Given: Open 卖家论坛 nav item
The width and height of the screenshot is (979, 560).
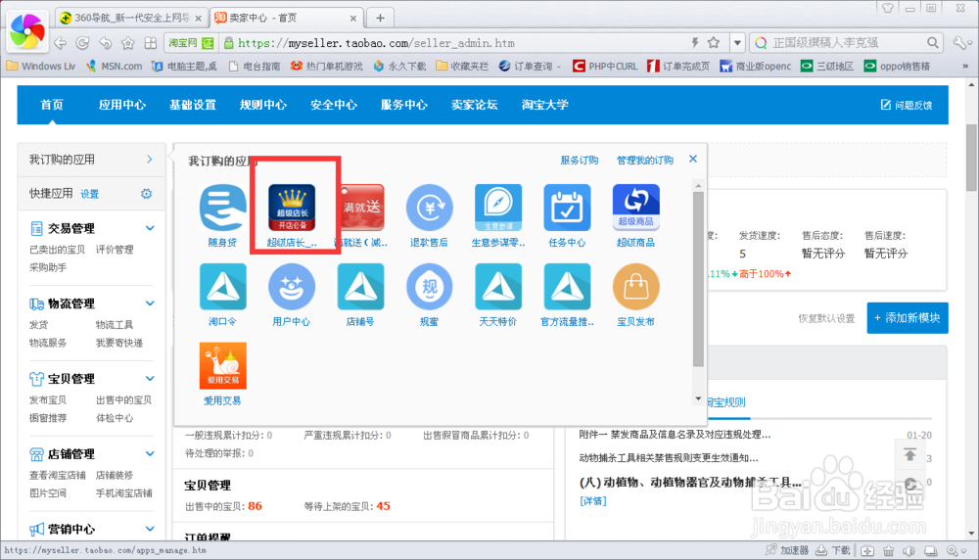Looking at the screenshot, I should click(x=475, y=104).
